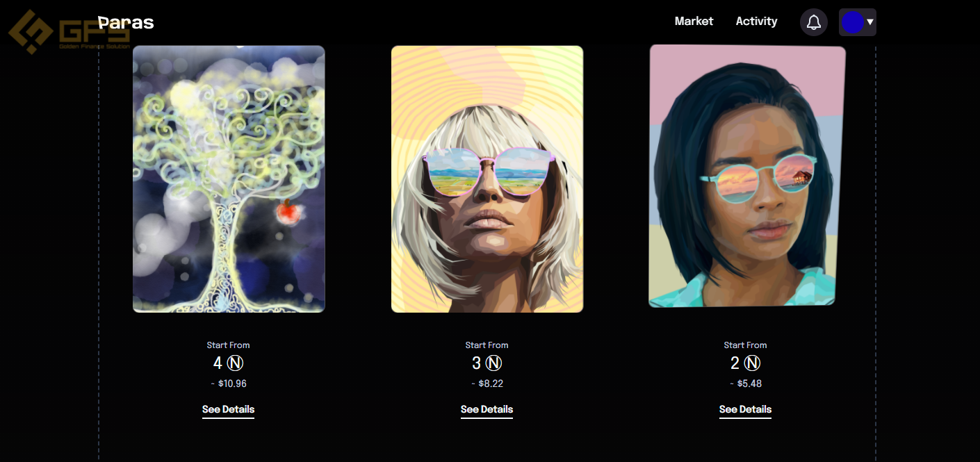The image size is (980, 462).
Task: Select the $8.22 price estimate text
Action: pyautogui.click(x=491, y=383)
